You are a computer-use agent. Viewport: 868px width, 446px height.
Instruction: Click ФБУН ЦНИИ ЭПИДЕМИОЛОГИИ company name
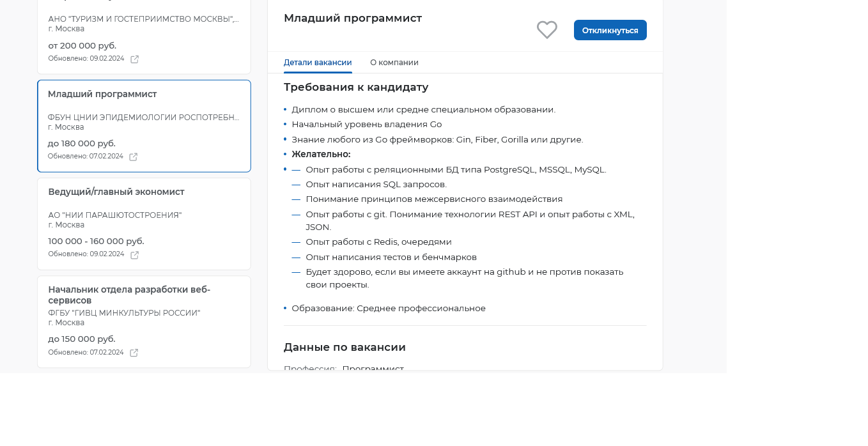pyautogui.click(x=143, y=118)
